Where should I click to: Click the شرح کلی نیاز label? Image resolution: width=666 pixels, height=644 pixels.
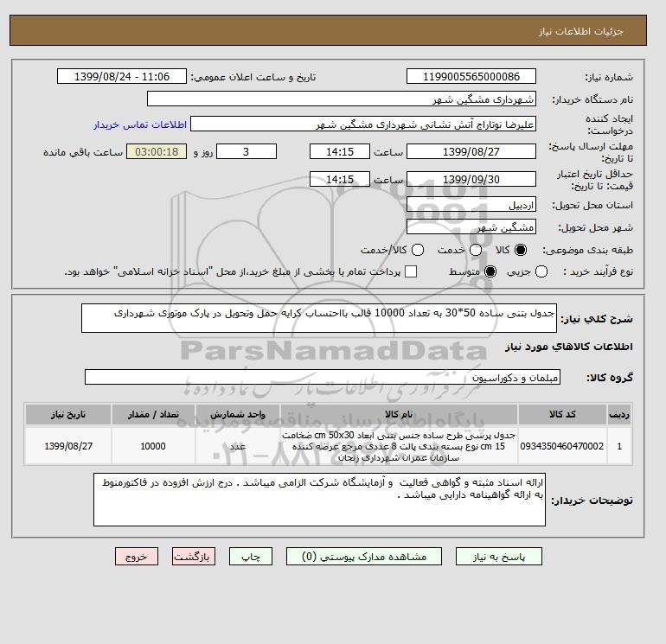click(x=597, y=319)
